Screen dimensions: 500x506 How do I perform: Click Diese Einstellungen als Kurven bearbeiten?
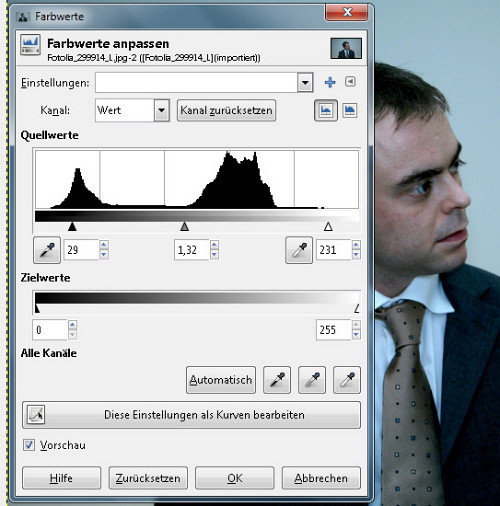point(191,415)
